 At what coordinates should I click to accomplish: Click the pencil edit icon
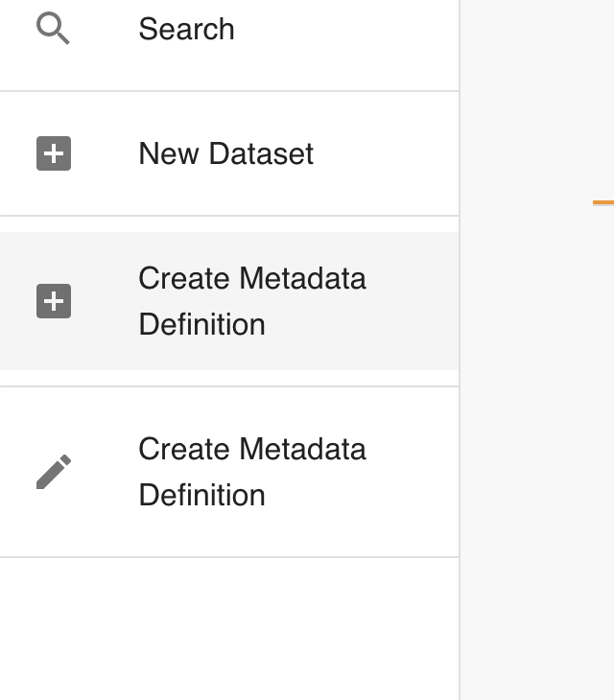tap(54, 472)
